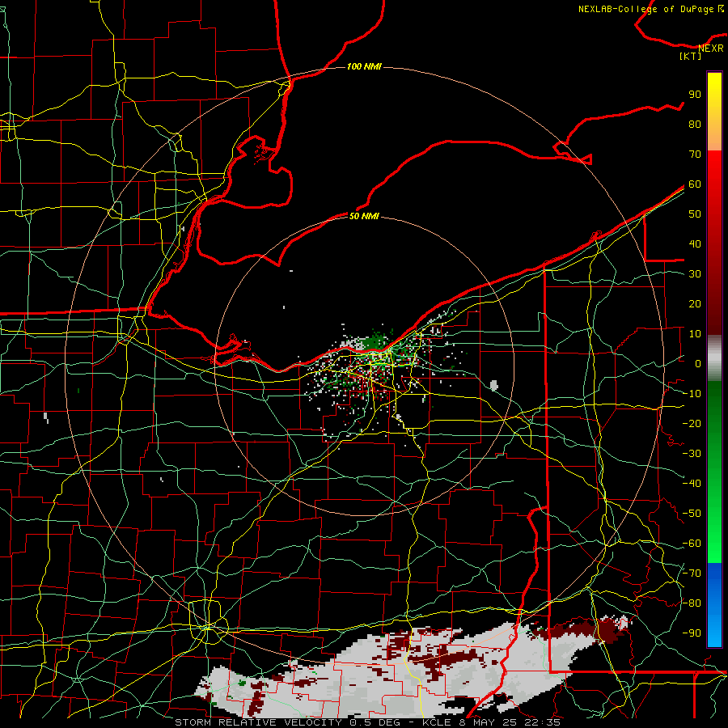Click the 60 value on velocity scale
This screenshot has height=728, width=728.
pos(695,184)
